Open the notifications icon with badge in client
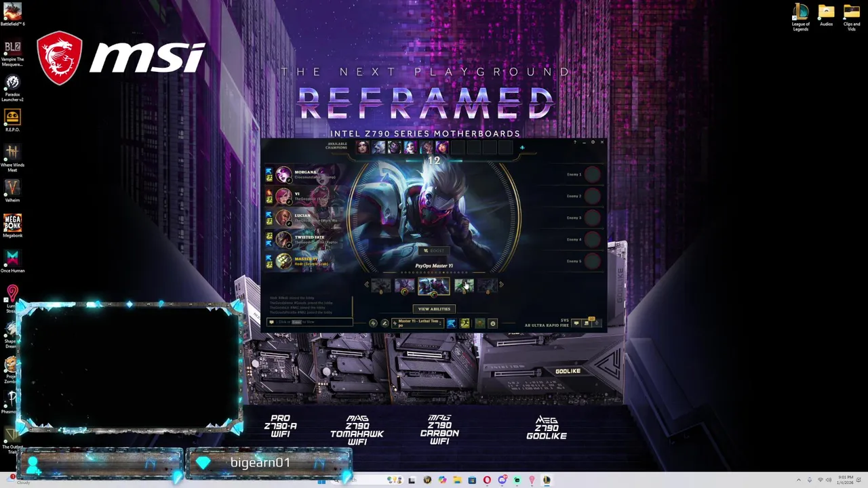 587,323
